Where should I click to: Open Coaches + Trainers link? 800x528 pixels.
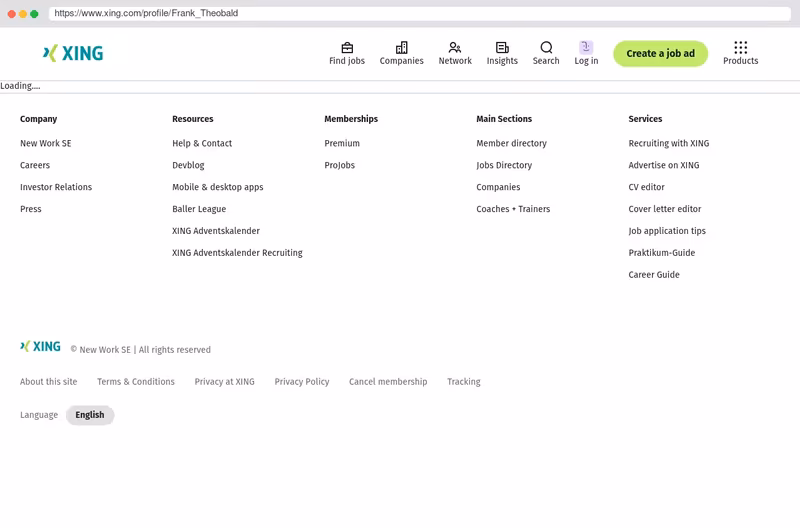click(513, 209)
